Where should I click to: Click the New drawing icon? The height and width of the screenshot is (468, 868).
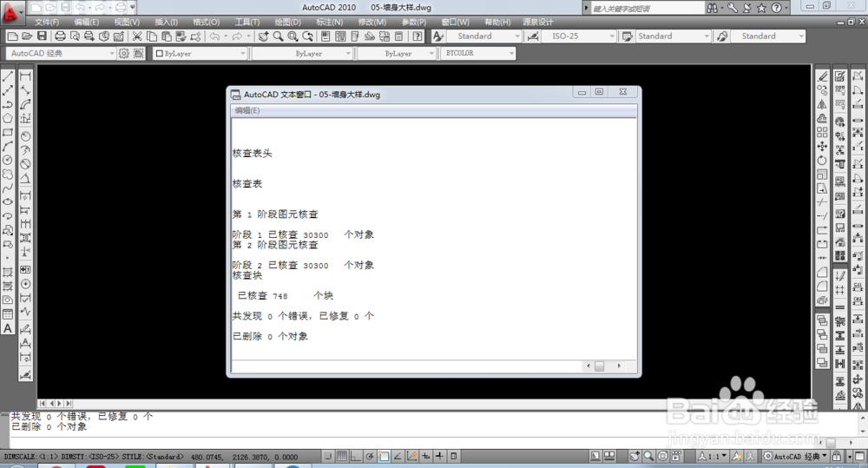click(x=12, y=36)
